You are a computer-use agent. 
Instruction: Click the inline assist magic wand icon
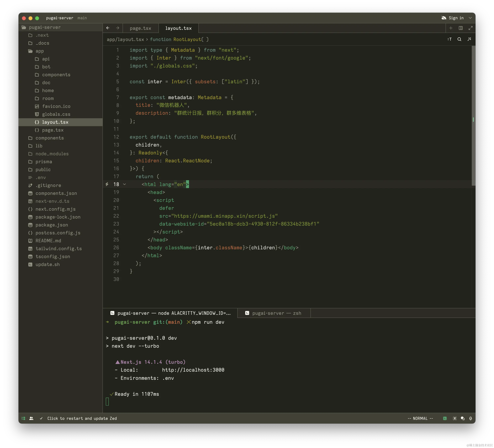click(469, 39)
